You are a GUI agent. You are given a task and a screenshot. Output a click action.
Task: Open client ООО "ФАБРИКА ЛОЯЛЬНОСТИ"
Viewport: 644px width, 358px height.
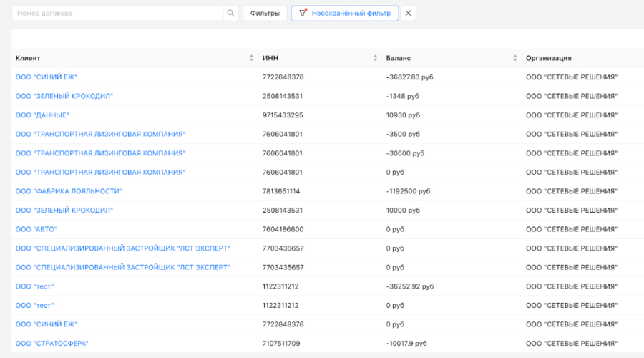pos(69,191)
